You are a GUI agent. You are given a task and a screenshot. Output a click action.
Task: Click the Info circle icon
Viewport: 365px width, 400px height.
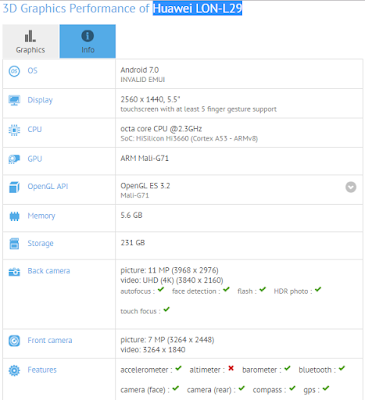88,36
